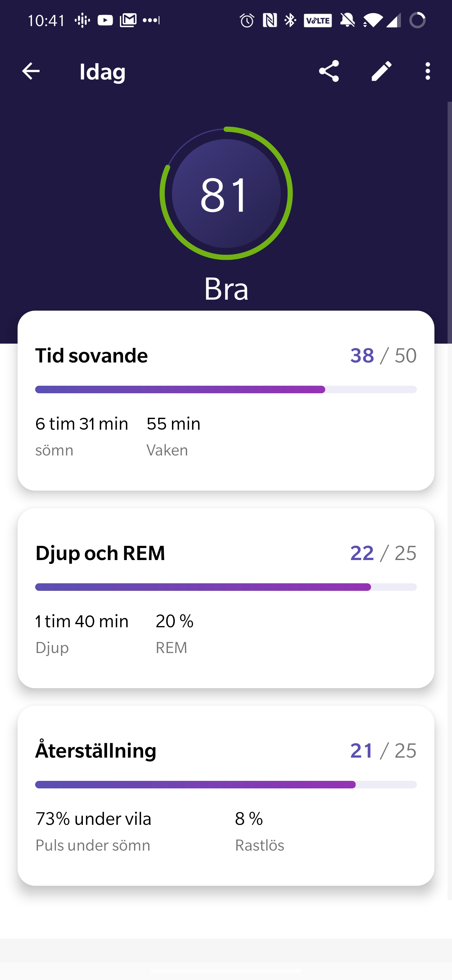Open the Återställning card

click(226, 796)
